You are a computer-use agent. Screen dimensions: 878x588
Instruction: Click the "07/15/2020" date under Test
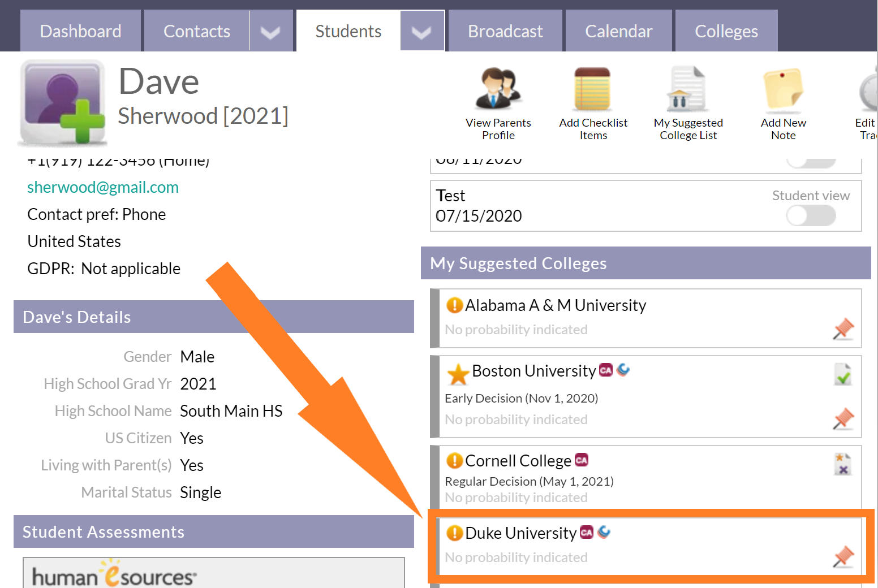pos(479,216)
